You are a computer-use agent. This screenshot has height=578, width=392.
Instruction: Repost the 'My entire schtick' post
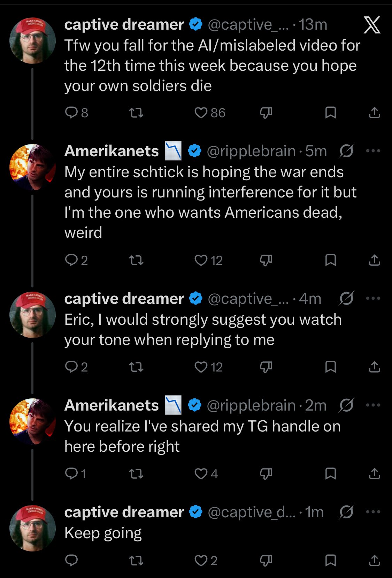[x=136, y=260]
